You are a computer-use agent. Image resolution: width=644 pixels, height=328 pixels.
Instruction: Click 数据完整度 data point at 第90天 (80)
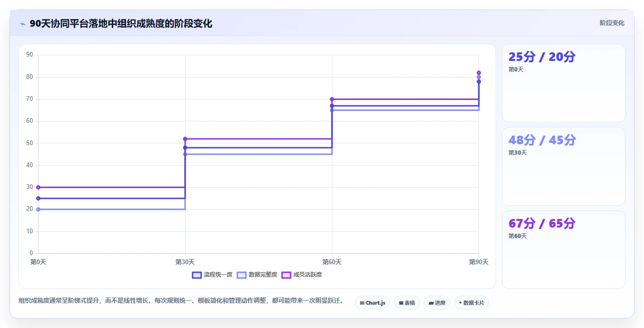[479, 77]
